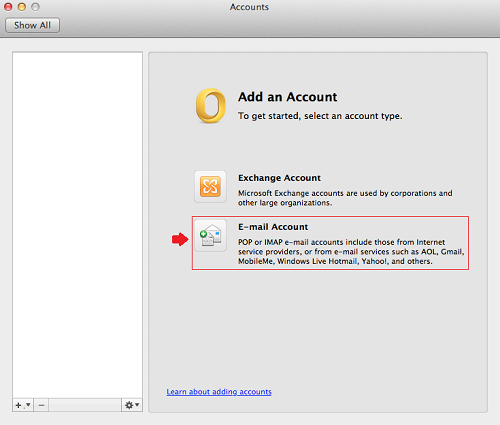Open the gear actions icon below the accounts list
500x425 pixels.
coord(129,405)
